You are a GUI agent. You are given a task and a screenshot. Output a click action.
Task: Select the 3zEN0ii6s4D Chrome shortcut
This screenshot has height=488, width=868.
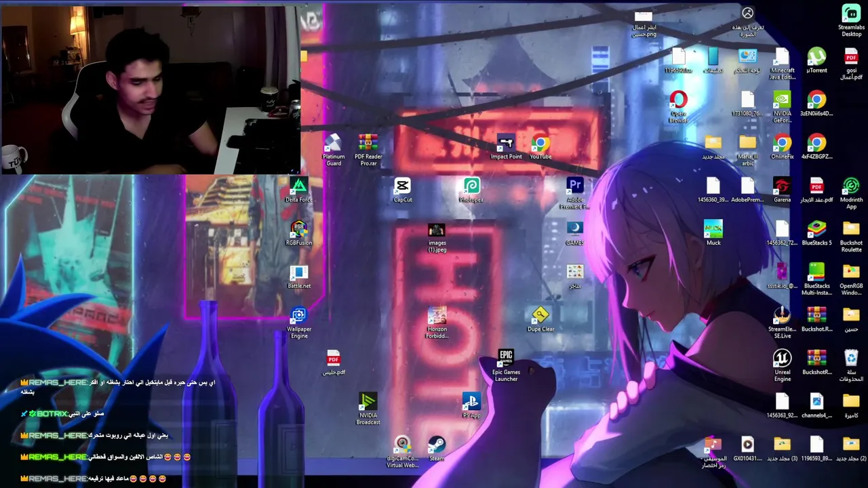pos(816,104)
